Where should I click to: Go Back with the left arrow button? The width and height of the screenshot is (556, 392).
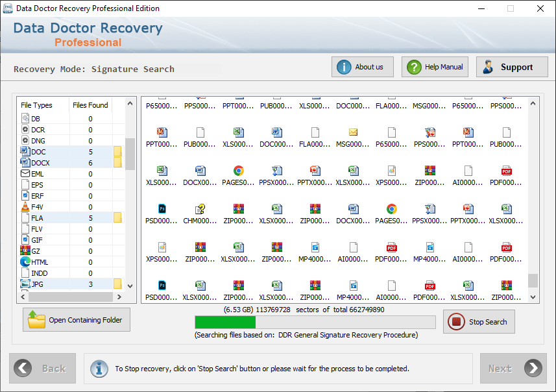(x=43, y=368)
